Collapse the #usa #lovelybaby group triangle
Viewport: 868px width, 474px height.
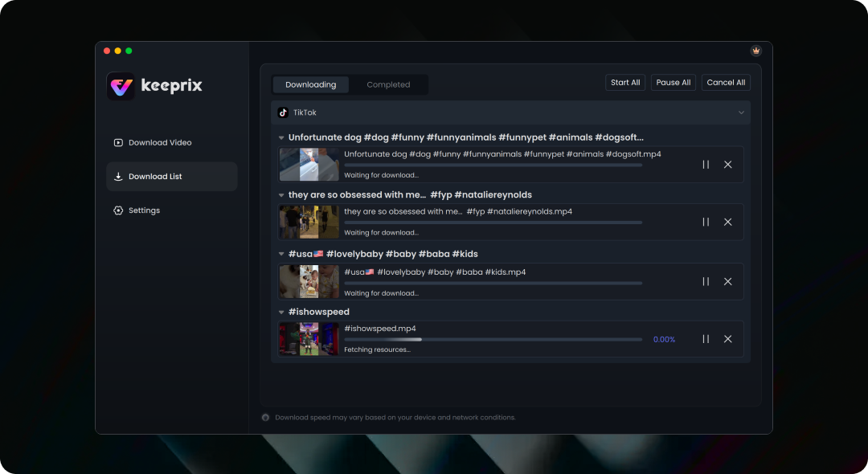click(281, 255)
